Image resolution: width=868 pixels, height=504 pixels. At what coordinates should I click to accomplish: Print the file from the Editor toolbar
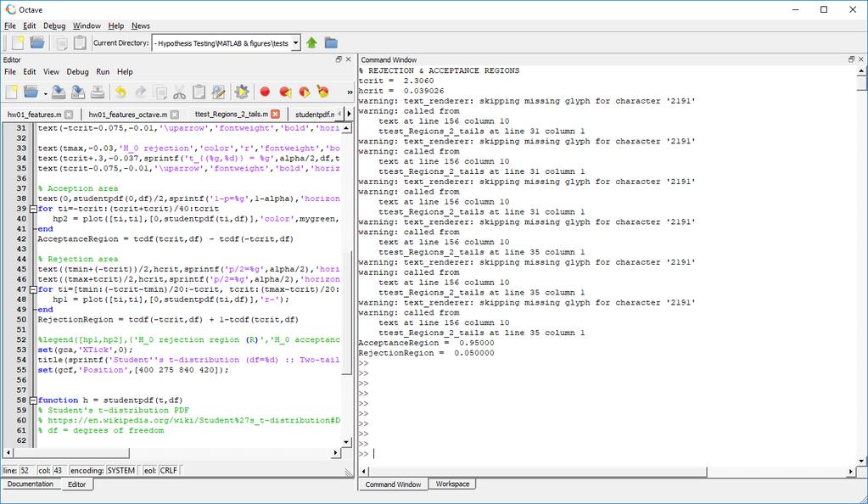pos(98,92)
